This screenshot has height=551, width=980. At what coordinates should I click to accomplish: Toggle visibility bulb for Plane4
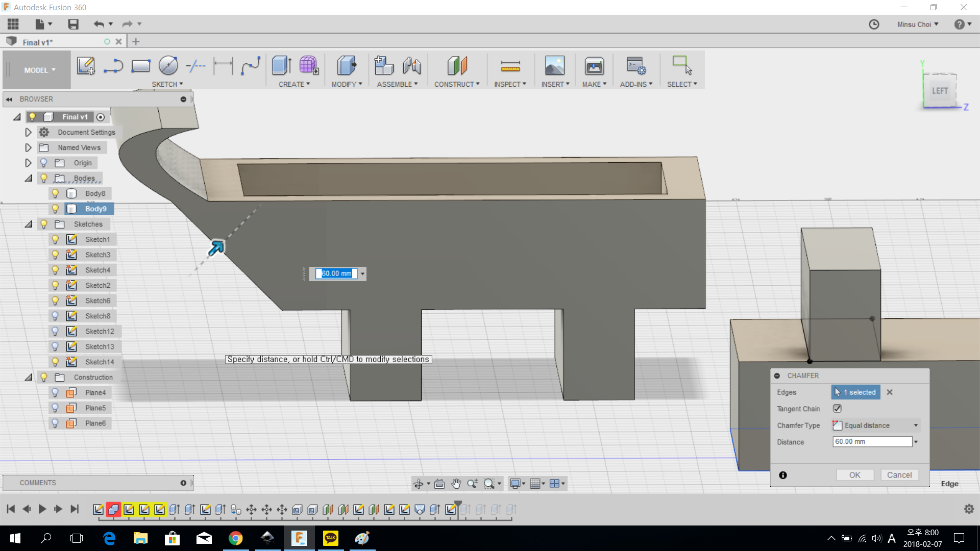tap(55, 392)
